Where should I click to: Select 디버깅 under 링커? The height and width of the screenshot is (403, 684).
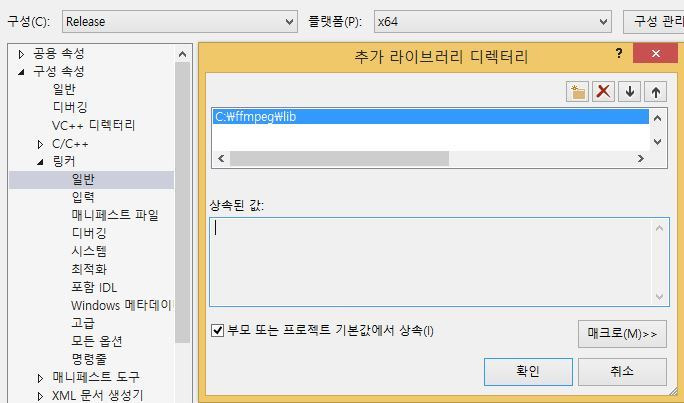[x=89, y=233]
